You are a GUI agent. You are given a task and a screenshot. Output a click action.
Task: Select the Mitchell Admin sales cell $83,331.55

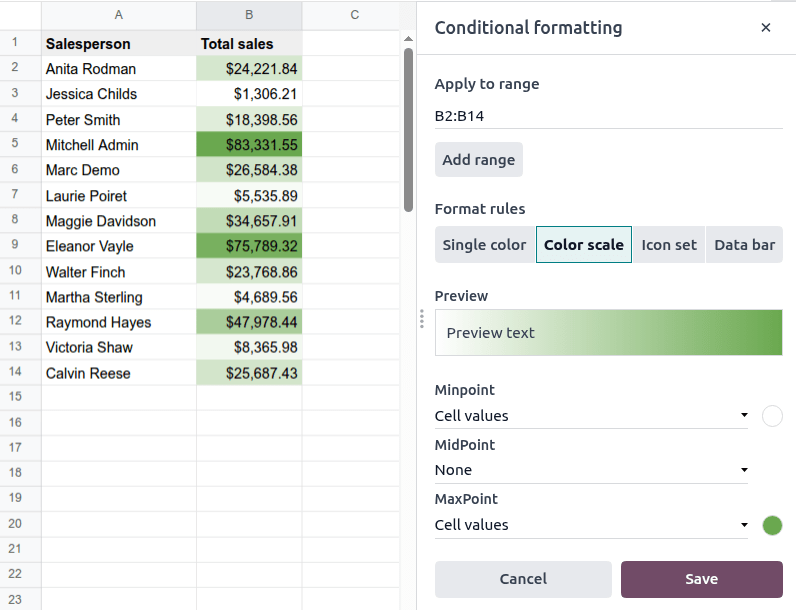249,145
